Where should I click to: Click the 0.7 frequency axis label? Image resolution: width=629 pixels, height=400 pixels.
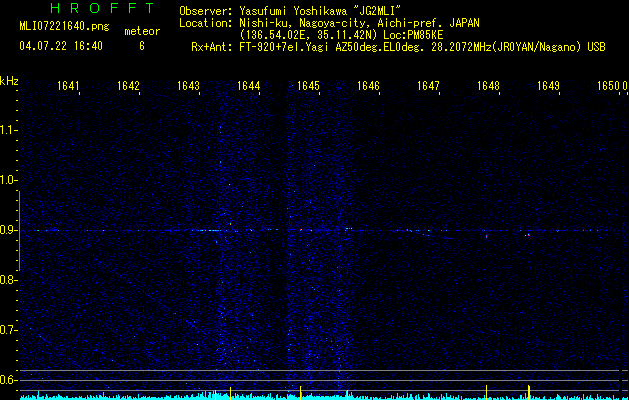[8, 330]
